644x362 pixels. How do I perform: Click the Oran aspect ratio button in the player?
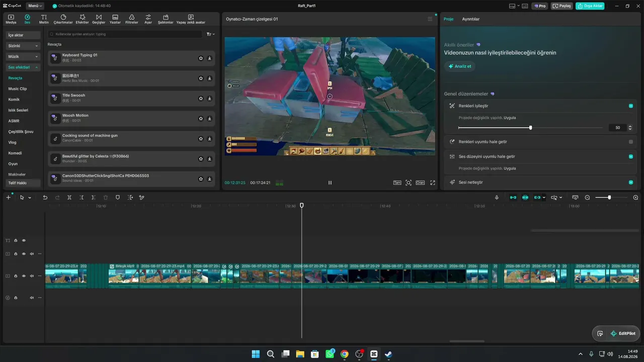tap(420, 183)
